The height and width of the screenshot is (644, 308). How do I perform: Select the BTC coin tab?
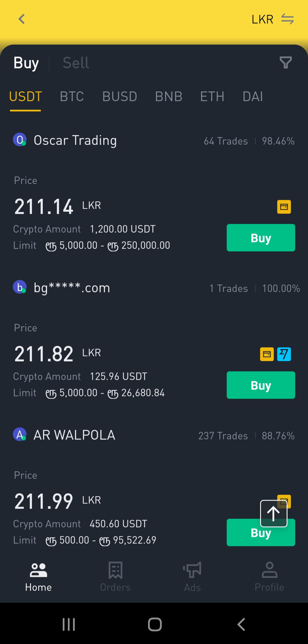click(72, 97)
